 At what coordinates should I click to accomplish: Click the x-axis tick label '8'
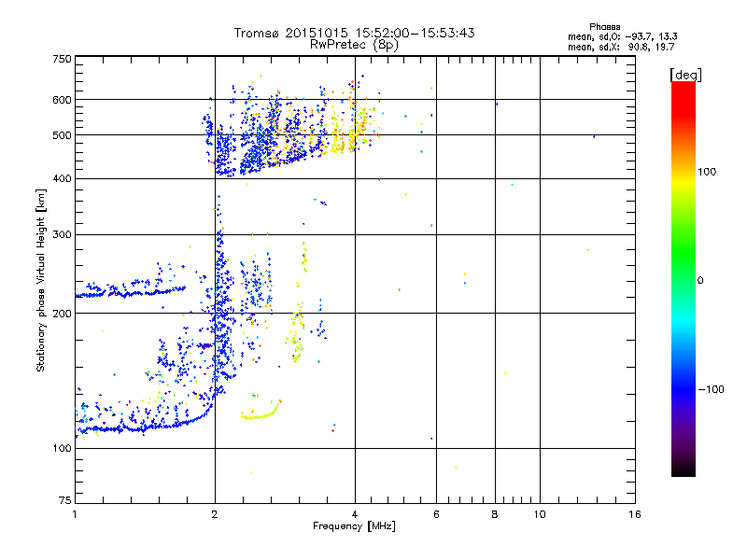[x=495, y=514]
